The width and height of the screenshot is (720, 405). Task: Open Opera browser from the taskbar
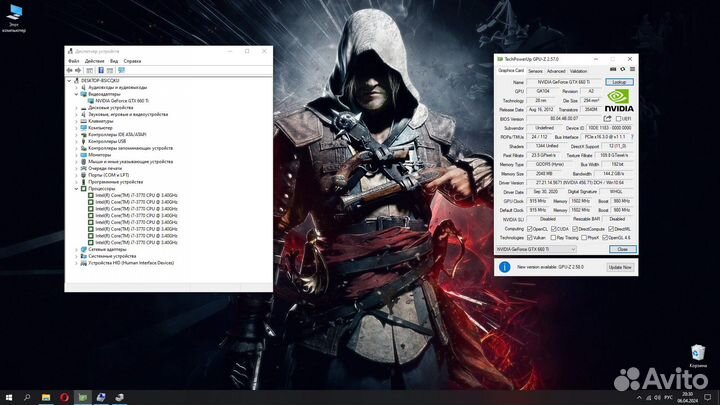point(64,397)
